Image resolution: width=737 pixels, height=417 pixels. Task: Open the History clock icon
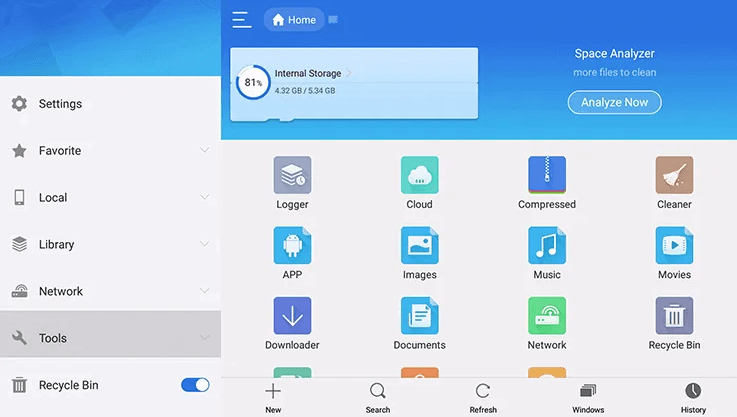[693, 391]
